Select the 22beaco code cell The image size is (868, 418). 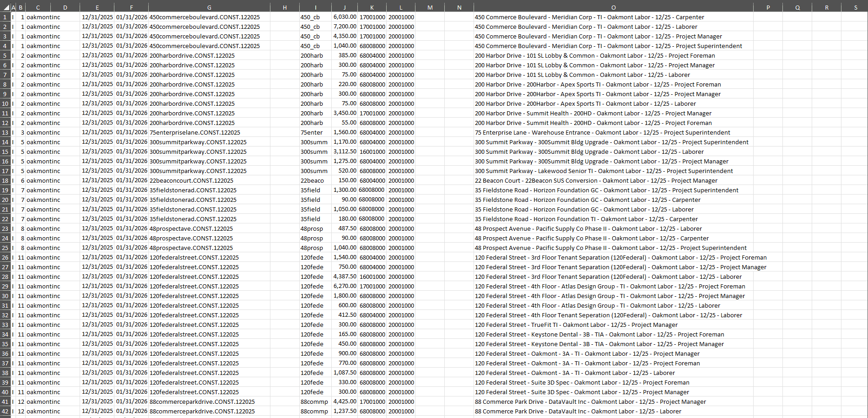[316, 180]
